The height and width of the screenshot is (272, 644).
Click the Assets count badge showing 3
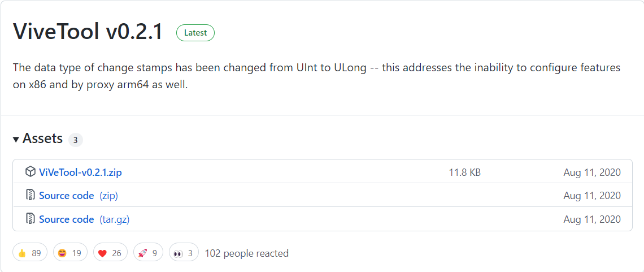pos(76,140)
